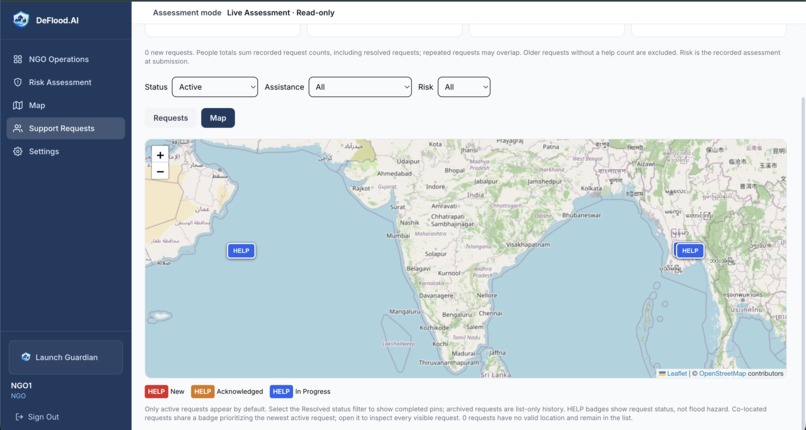
Task: Click the Live Assessment · Read-only text
Action: (281, 13)
